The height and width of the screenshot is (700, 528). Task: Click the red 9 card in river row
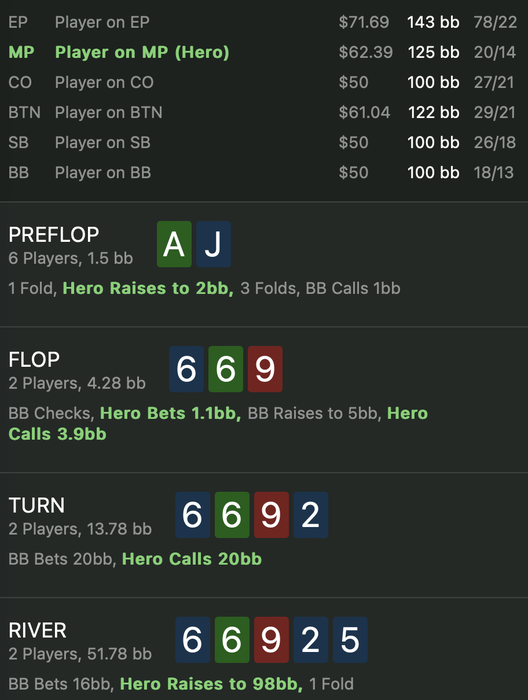(271, 640)
